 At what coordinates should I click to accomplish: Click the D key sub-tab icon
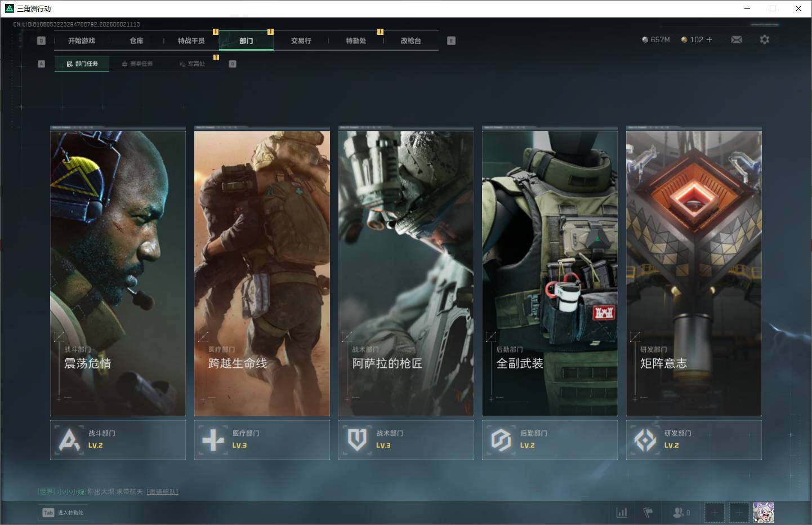(233, 64)
